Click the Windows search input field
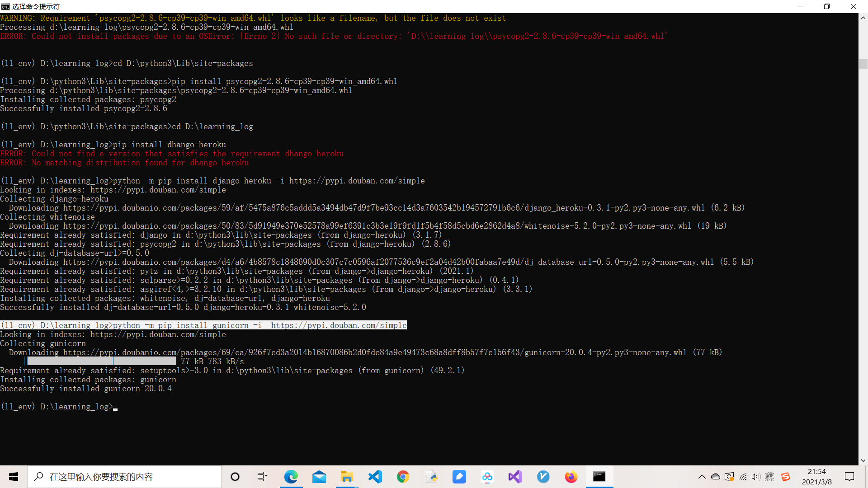Viewport: 868px width, 488px height. click(127, 477)
